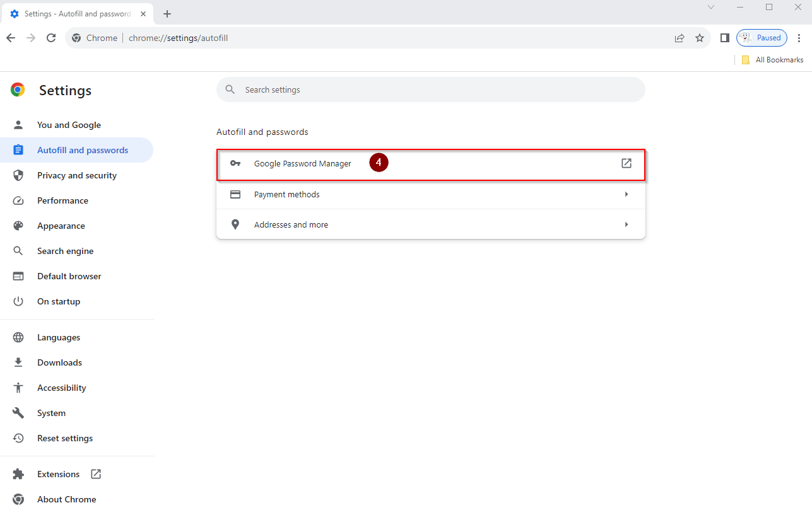Close the Settings tab
Screen dimensions: 812x515
[143, 14]
